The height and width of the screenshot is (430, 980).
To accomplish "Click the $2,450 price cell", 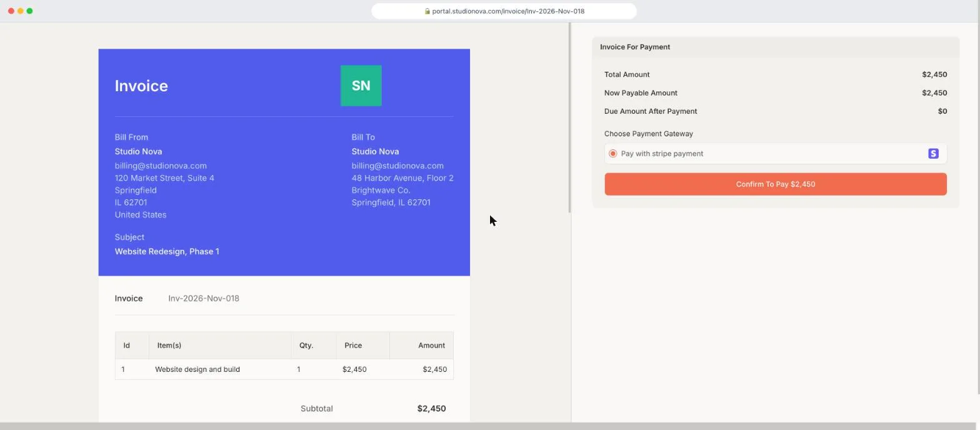I will click(x=354, y=369).
